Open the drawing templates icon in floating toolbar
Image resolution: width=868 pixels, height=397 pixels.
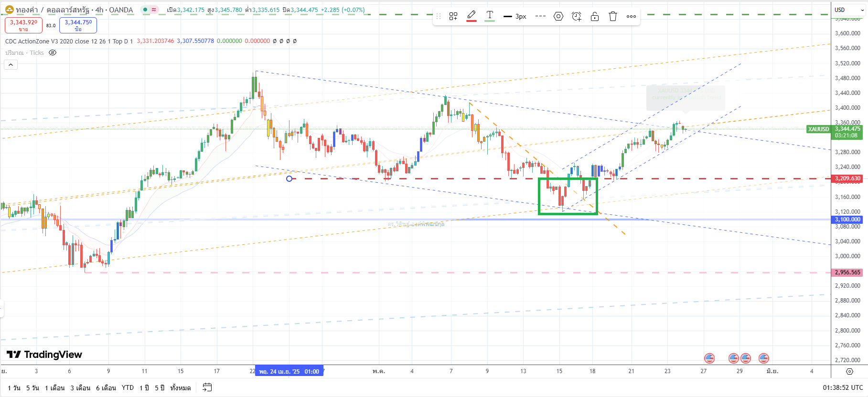coord(453,16)
